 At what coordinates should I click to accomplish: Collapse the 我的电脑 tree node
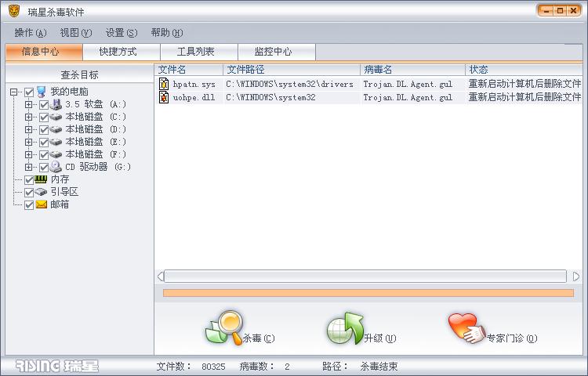click(x=14, y=92)
